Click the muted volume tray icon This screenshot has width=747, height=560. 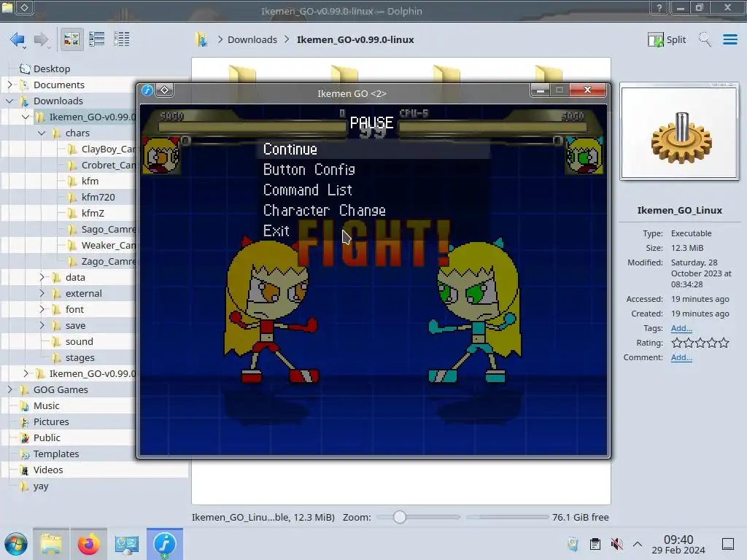(616, 544)
